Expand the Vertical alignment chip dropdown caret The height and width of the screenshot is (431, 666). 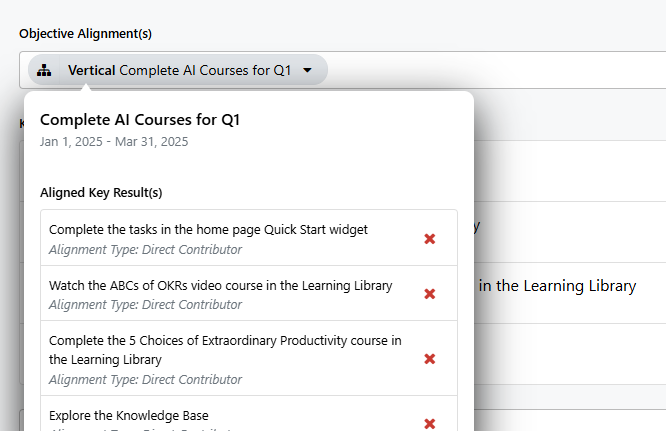(x=308, y=70)
